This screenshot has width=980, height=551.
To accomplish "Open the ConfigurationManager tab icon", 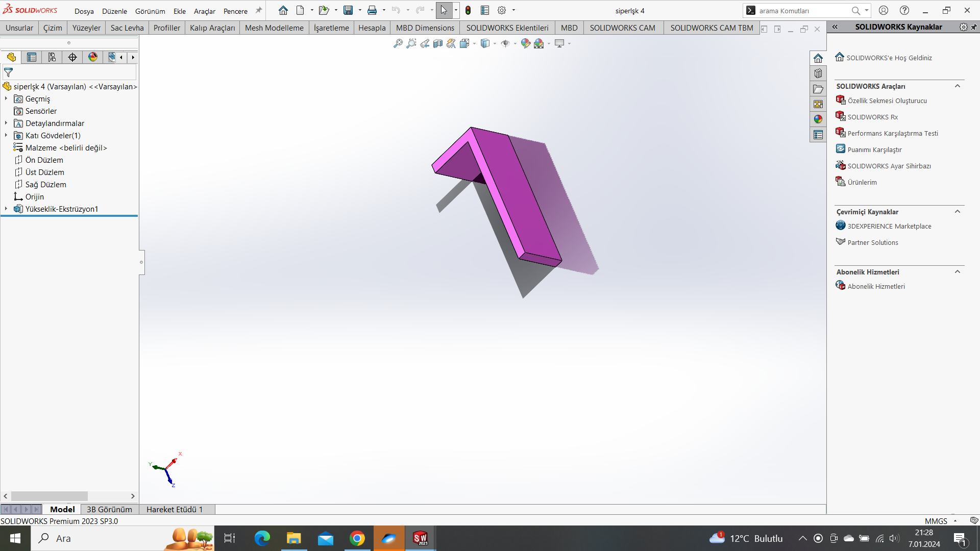I will (52, 57).
